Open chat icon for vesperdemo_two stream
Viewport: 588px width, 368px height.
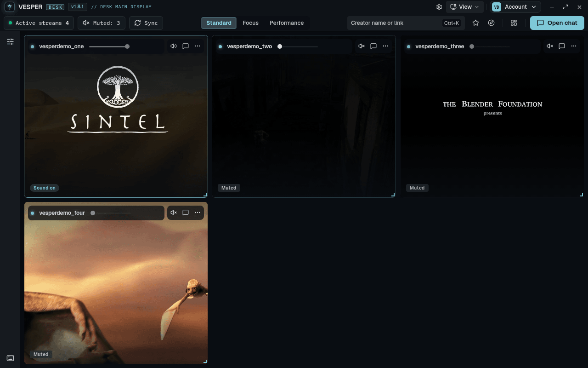click(373, 46)
